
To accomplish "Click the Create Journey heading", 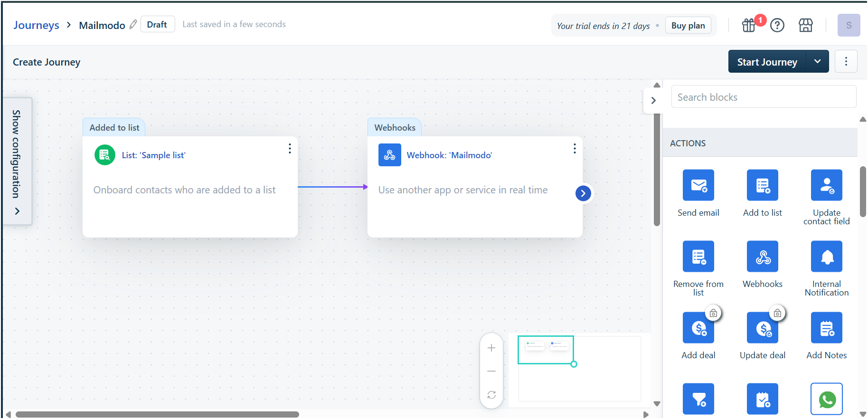I will tap(47, 62).
